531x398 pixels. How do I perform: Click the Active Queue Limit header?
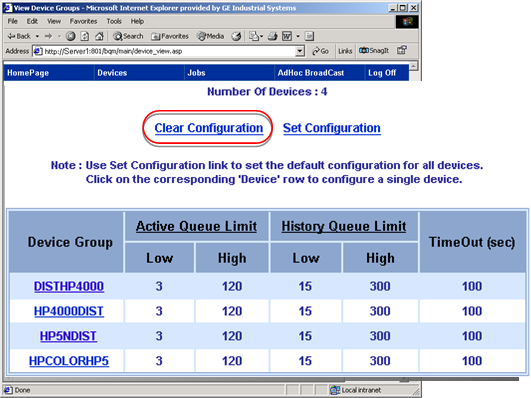(196, 226)
